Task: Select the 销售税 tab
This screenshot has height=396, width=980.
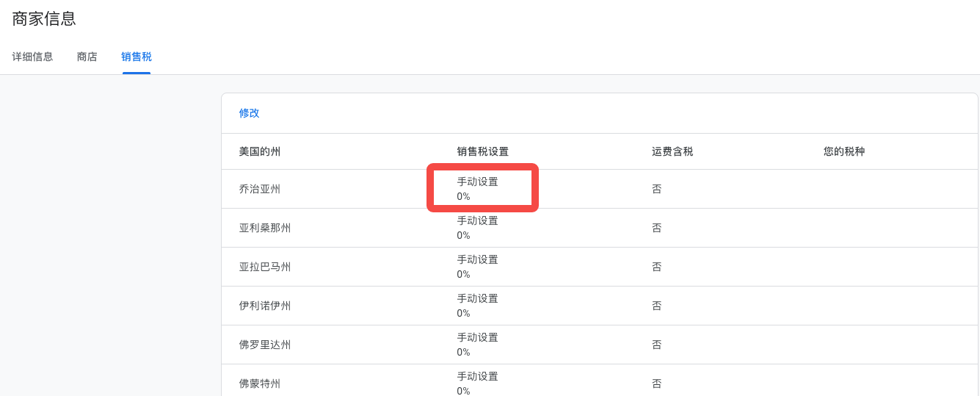Action: tap(137, 57)
